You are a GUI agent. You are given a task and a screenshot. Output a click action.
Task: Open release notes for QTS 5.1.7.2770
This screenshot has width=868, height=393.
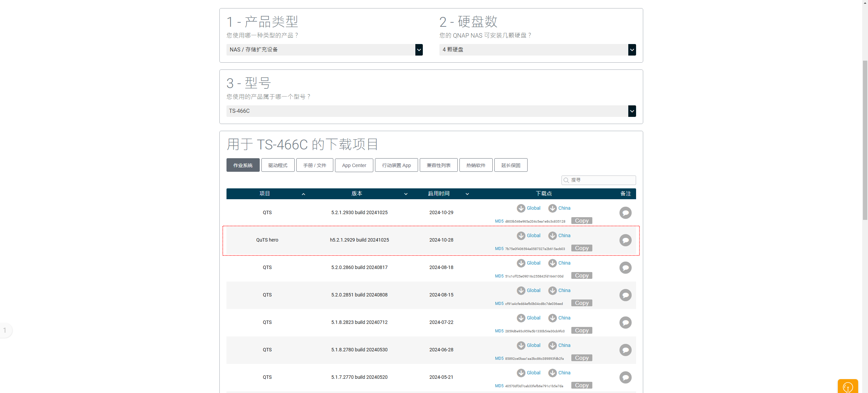(x=625, y=377)
